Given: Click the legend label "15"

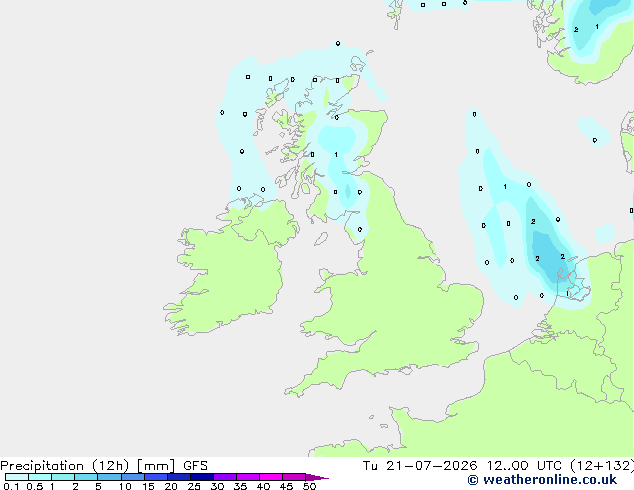Looking at the screenshot, I should coord(148,486).
